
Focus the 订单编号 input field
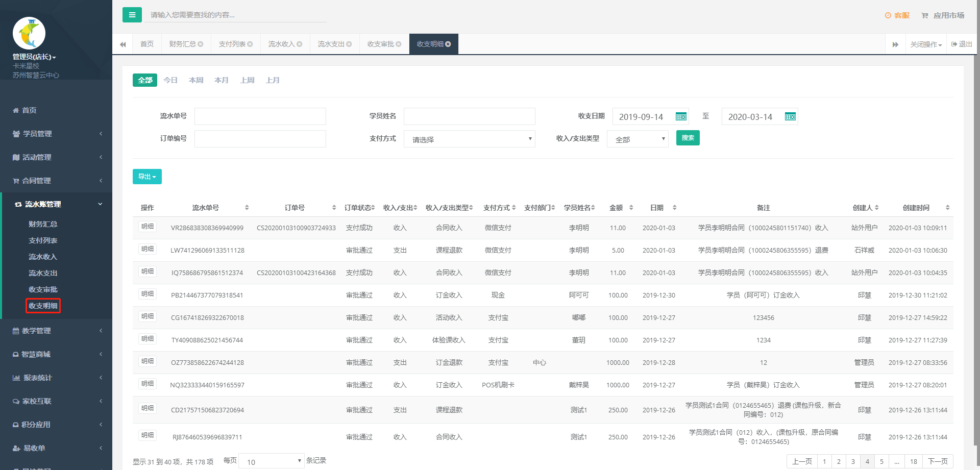click(x=260, y=139)
